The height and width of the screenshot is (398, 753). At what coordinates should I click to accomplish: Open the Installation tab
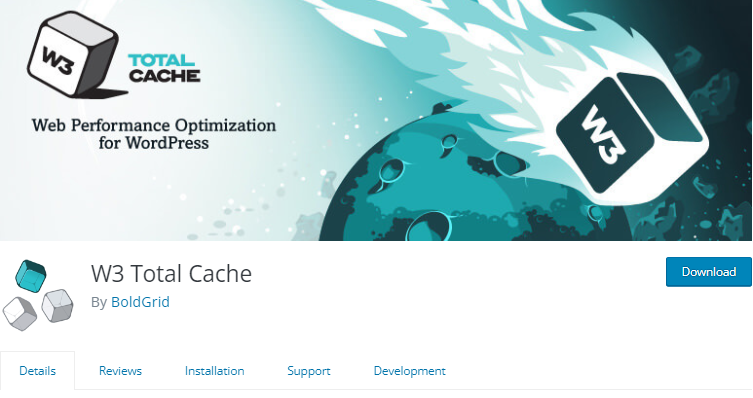point(214,371)
